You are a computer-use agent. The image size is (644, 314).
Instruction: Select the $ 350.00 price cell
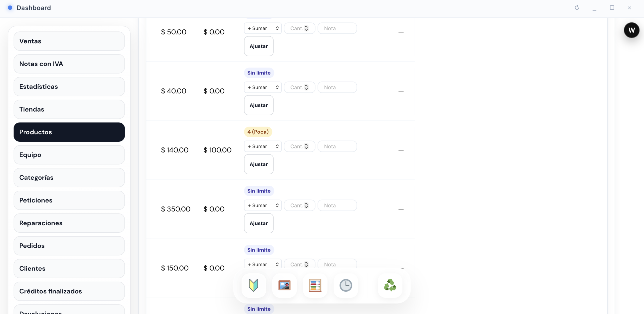tap(176, 209)
